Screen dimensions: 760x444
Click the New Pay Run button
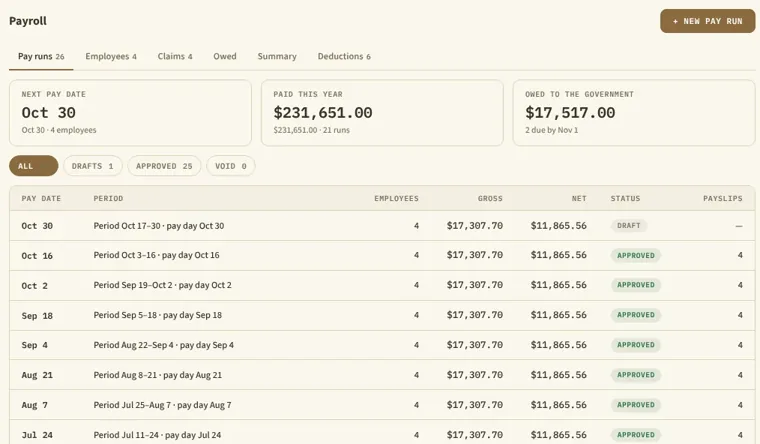click(707, 21)
